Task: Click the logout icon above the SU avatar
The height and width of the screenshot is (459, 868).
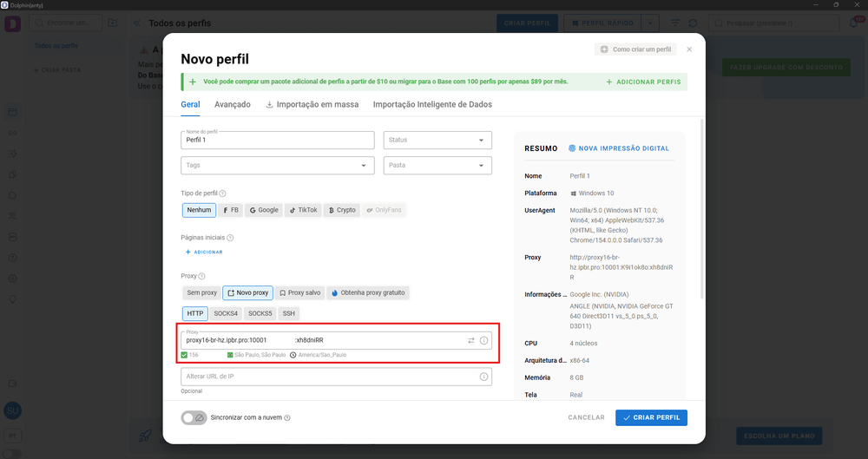Action: click(13, 384)
